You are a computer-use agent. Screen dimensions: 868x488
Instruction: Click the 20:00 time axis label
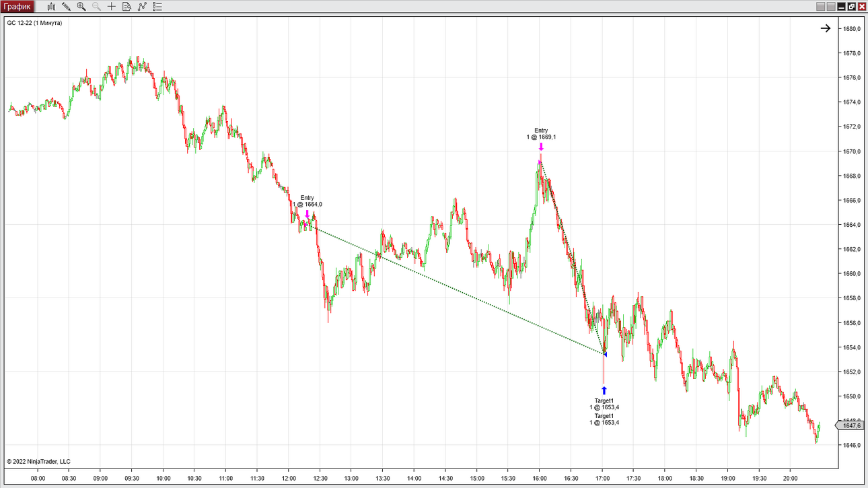791,479
